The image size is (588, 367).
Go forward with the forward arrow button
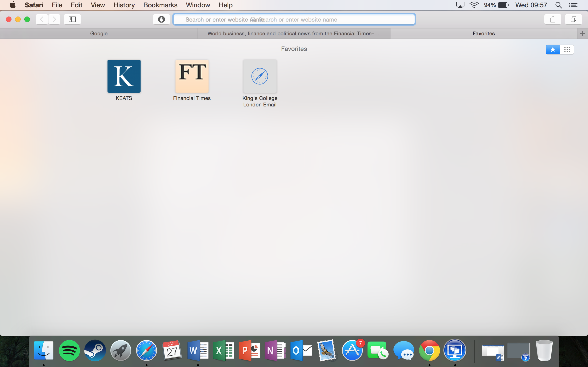54,19
